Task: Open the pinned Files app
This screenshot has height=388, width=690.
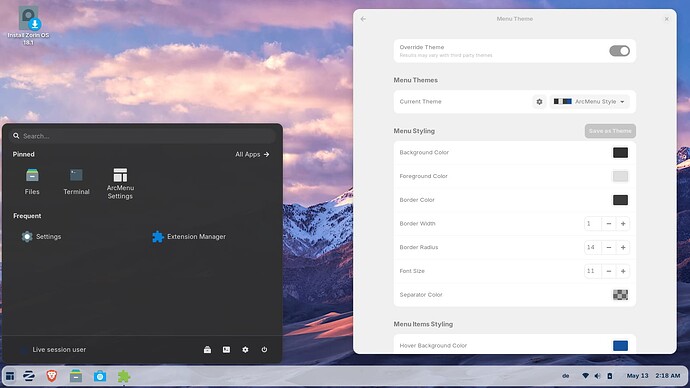Action: [x=32, y=182]
